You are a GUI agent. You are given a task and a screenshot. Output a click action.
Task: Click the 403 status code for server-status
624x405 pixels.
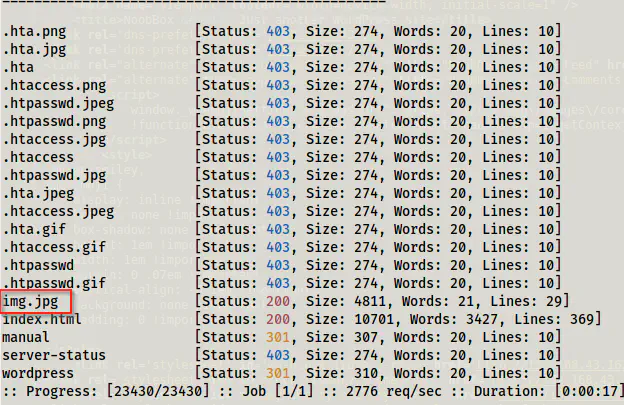pyautogui.click(x=278, y=355)
